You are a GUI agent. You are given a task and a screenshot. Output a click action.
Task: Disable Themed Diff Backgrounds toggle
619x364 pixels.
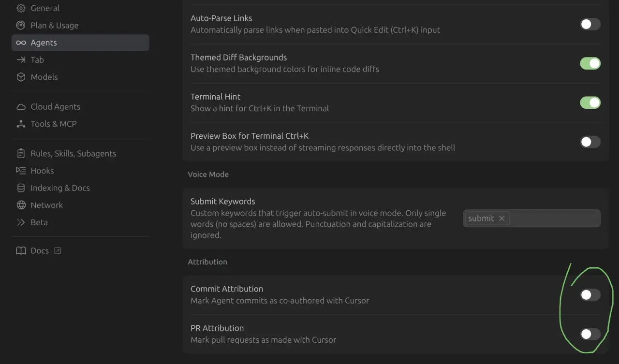point(590,63)
